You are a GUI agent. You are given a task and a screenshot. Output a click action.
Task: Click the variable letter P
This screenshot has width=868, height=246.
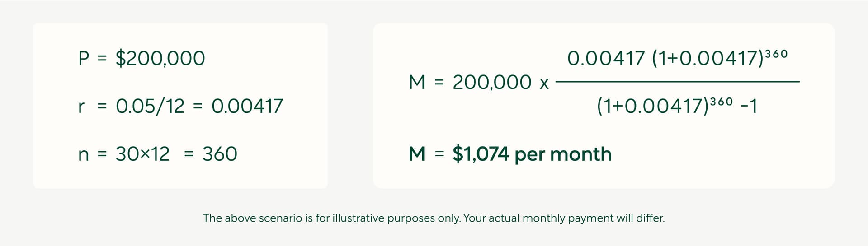[x=84, y=59]
